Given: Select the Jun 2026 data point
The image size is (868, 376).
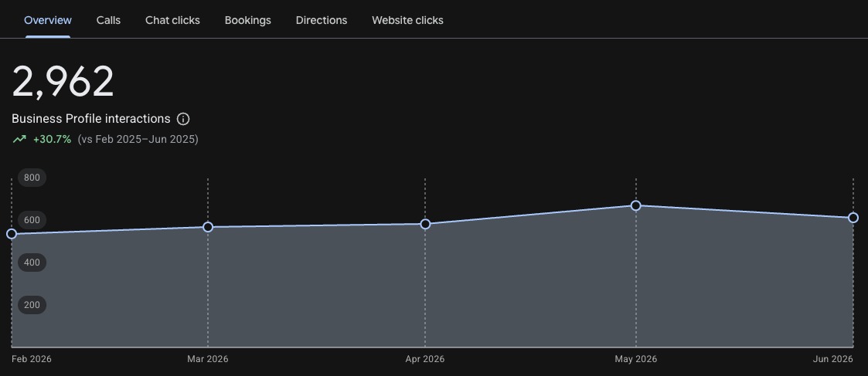Looking at the screenshot, I should [853, 218].
